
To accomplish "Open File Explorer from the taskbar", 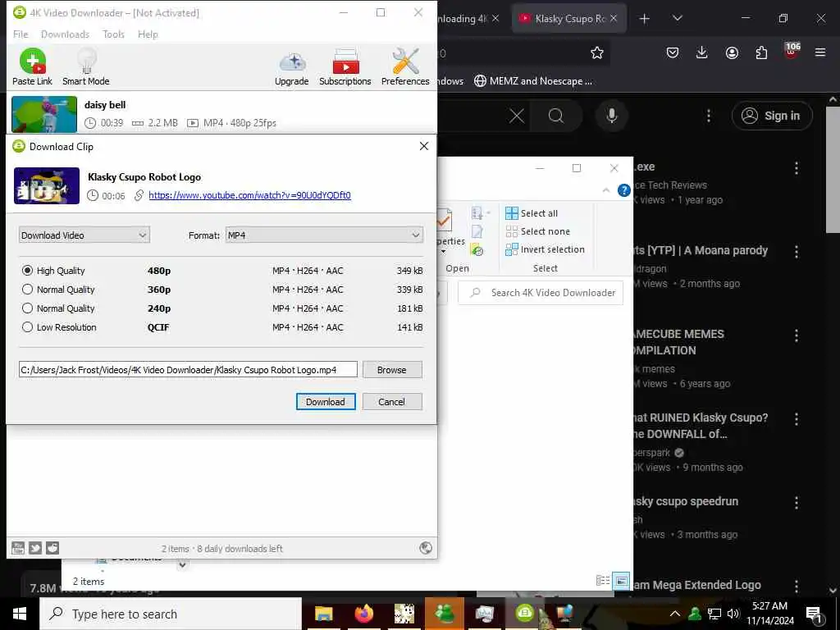I will point(323,614).
